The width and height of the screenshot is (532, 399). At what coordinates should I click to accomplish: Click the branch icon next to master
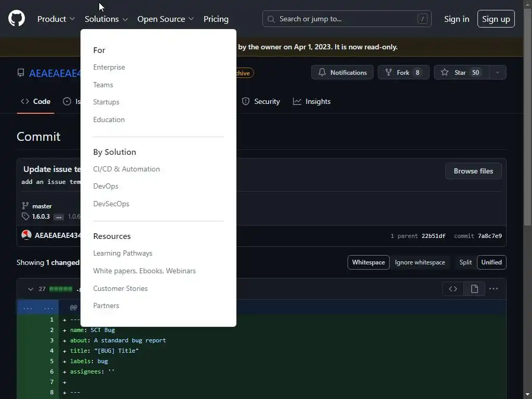(x=25, y=206)
